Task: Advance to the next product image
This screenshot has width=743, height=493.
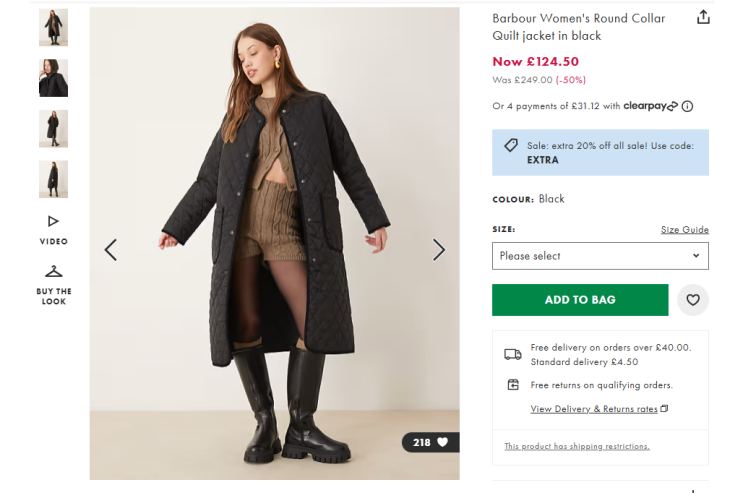Action: (x=438, y=249)
